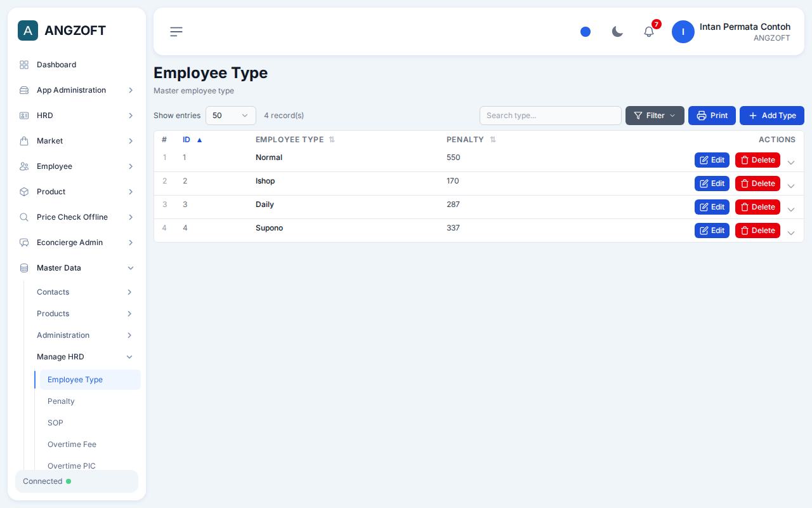Expand row details for Ishop
The image size is (812, 508).
pyautogui.click(x=791, y=186)
